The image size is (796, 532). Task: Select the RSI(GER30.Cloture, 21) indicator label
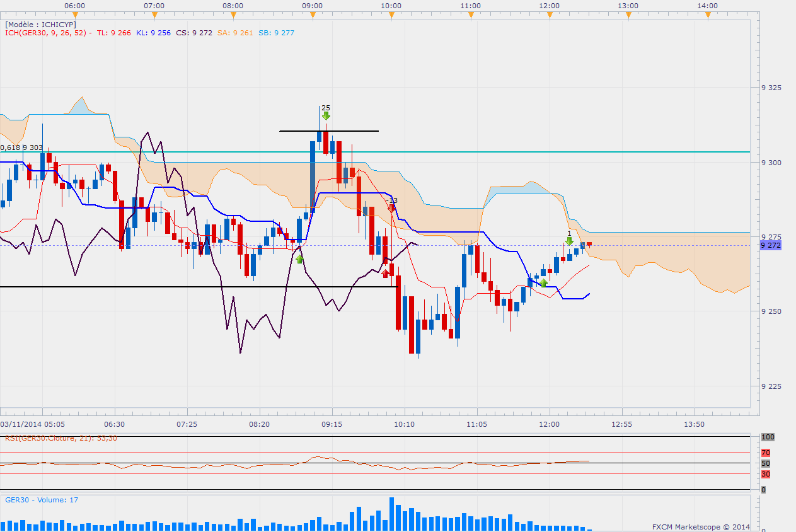pos(61,438)
